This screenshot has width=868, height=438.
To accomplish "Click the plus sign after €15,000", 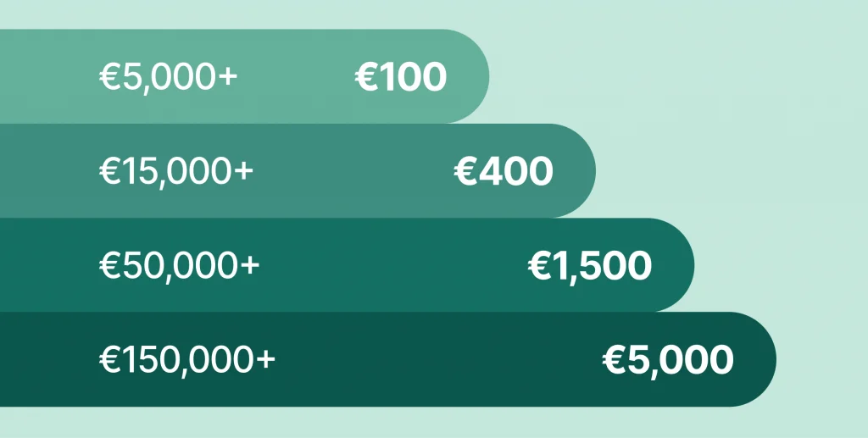I will pos(244,173).
